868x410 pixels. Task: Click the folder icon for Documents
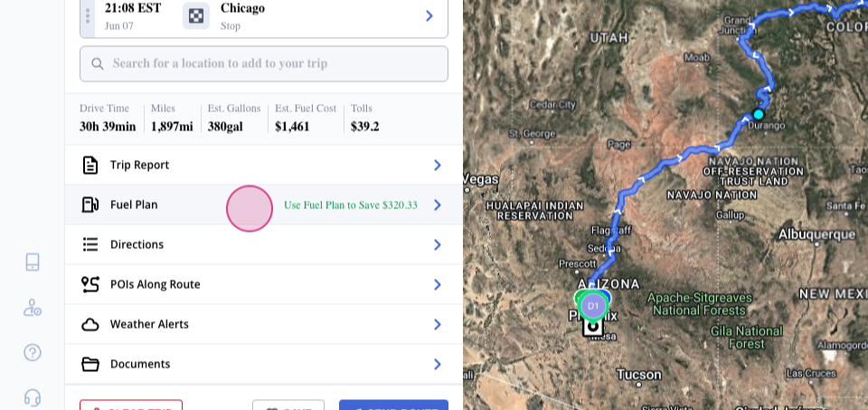pos(90,364)
